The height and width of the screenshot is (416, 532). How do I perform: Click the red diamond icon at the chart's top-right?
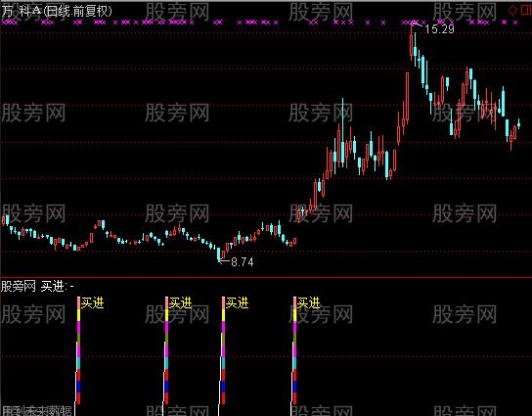(x=512, y=11)
